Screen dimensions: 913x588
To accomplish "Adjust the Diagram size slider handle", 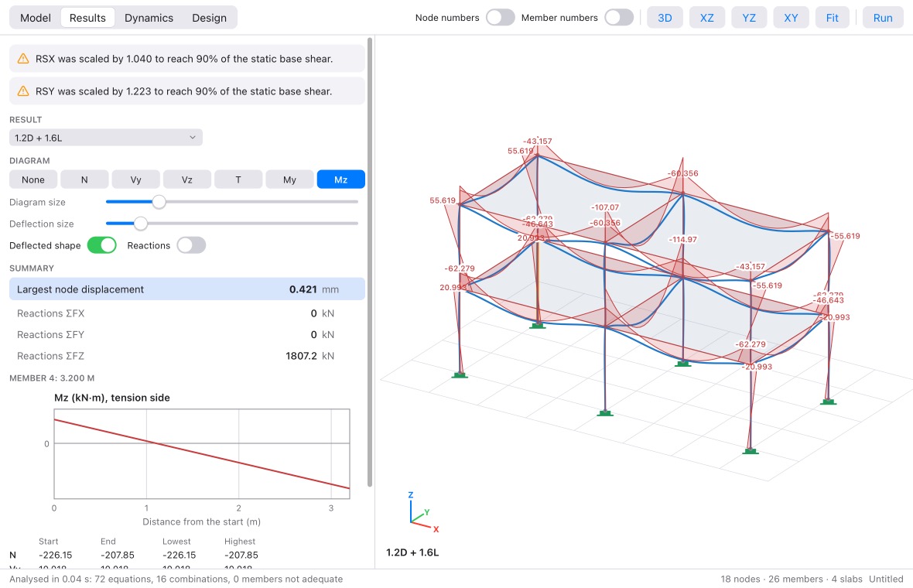I will pyautogui.click(x=159, y=202).
